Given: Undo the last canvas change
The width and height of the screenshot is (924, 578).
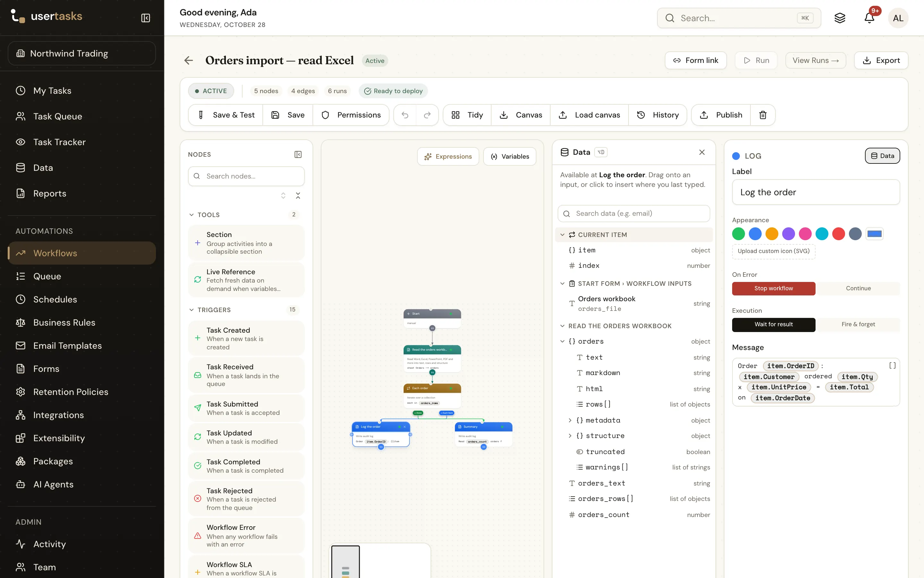Looking at the screenshot, I should click(x=405, y=115).
